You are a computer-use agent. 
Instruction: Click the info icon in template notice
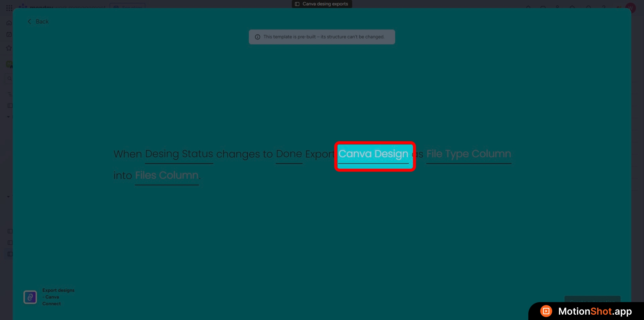coord(258,37)
